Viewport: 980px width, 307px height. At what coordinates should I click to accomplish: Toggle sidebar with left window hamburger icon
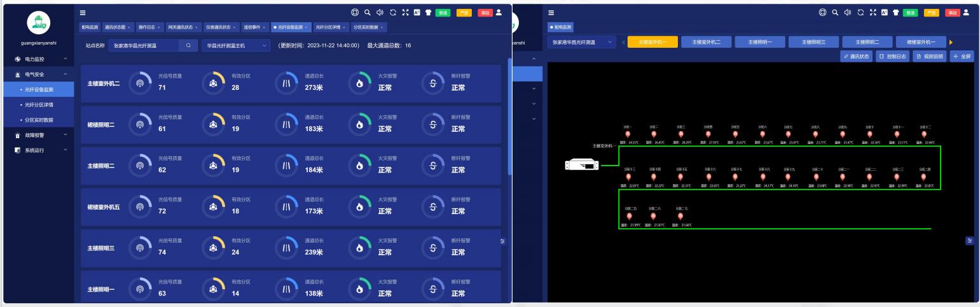pyautogui.click(x=82, y=13)
